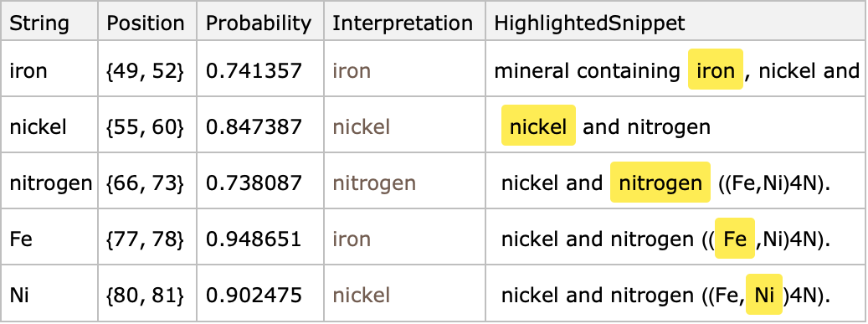Select the highlighted nickel snippet
Screen dimensions: 868x324
(x=538, y=126)
